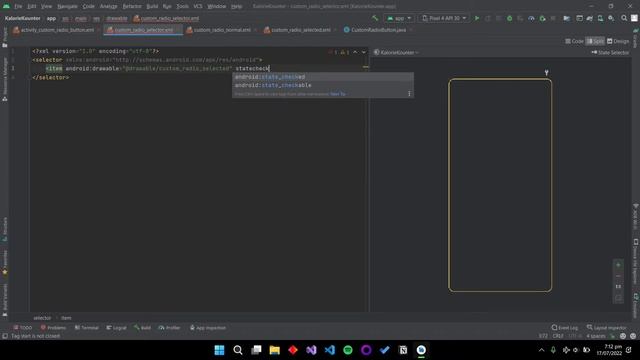Open the Problems tool window
Screen dimensions: 640x360
pyautogui.click(x=53, y=327)
